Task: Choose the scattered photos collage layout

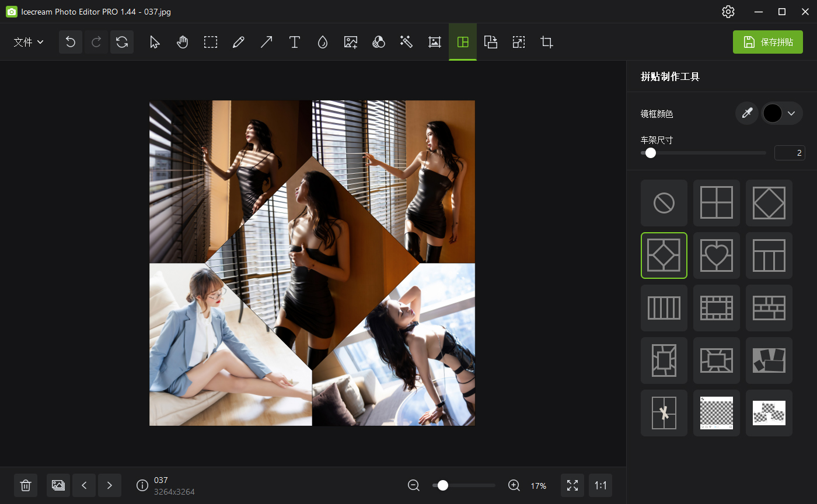Action: [769, 360]
